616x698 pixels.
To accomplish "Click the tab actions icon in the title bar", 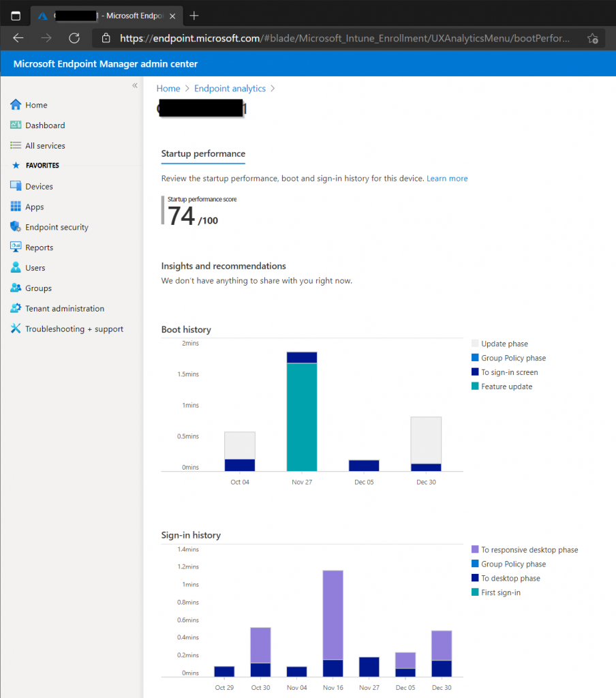I will [x=16, y=16].
